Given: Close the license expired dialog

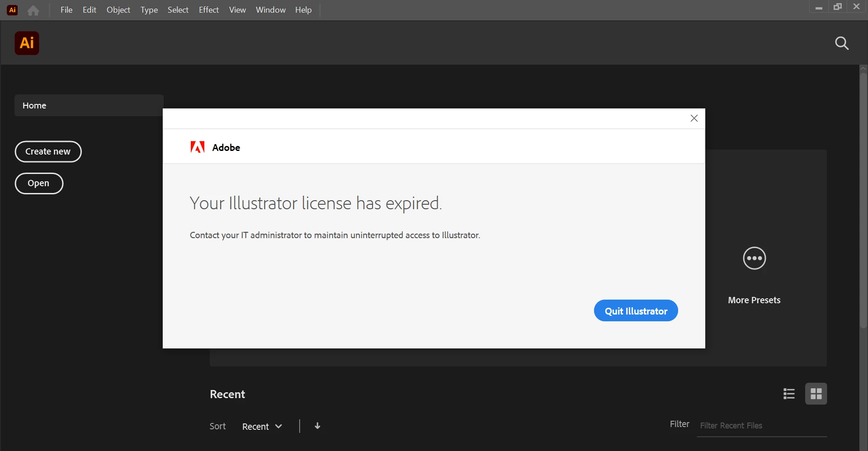Looking at the screenshot, I should tap(694, 118).
